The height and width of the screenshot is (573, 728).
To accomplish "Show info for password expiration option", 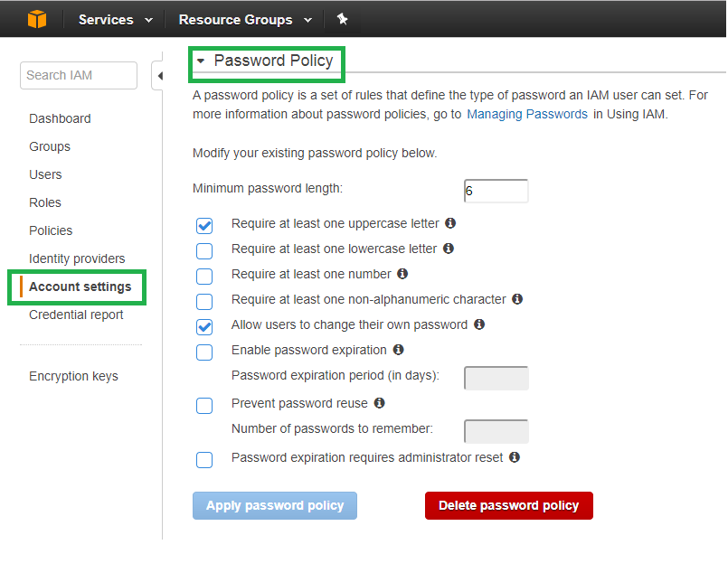I will point(398,350).
